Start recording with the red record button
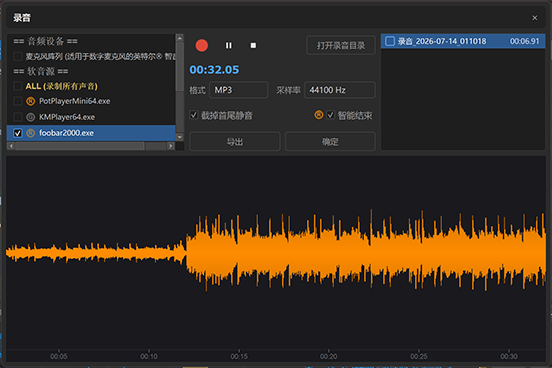 pos(202,45)
